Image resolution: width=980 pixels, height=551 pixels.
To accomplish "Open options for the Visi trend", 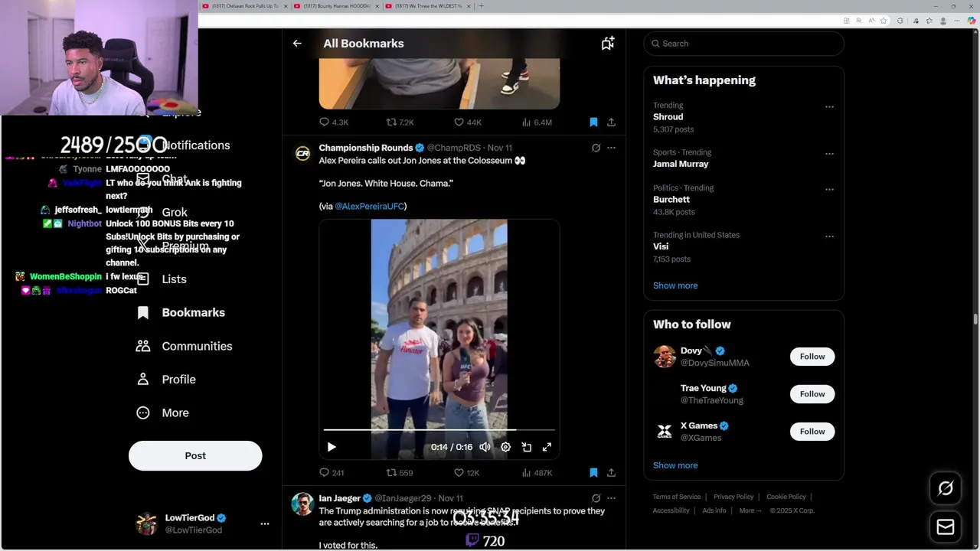I will click(829, 236).
